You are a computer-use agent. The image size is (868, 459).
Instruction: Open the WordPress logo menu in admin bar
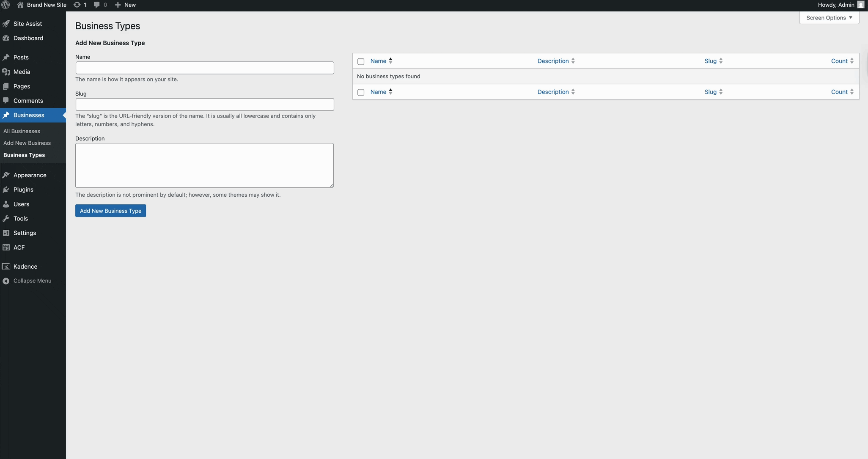click(5, 5)
